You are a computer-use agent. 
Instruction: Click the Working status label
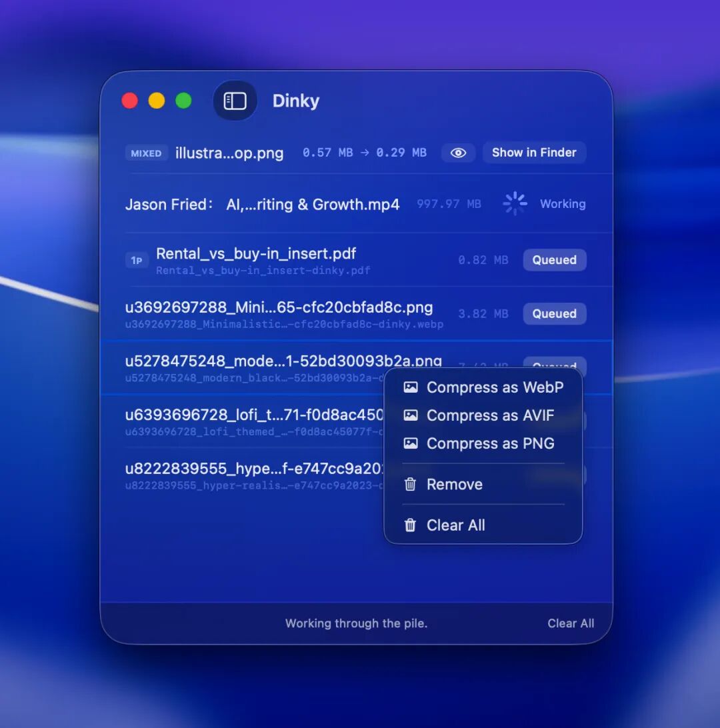tap(563, 204)
